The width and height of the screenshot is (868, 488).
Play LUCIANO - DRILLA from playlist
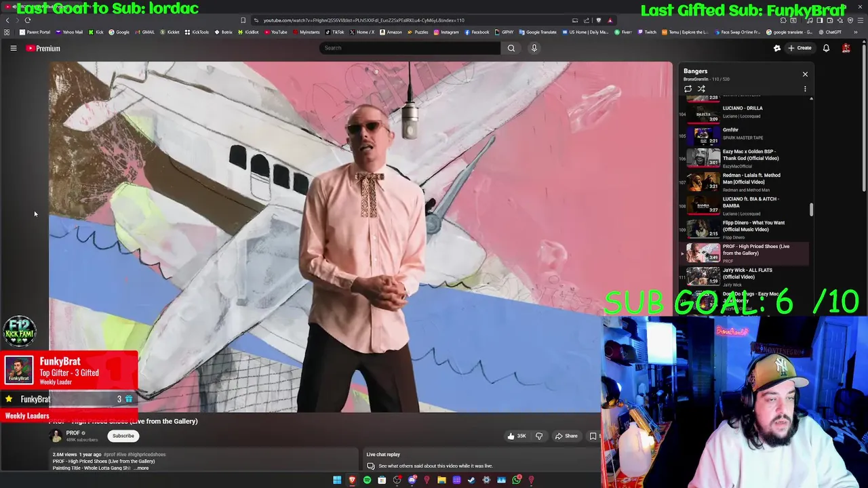744,112
